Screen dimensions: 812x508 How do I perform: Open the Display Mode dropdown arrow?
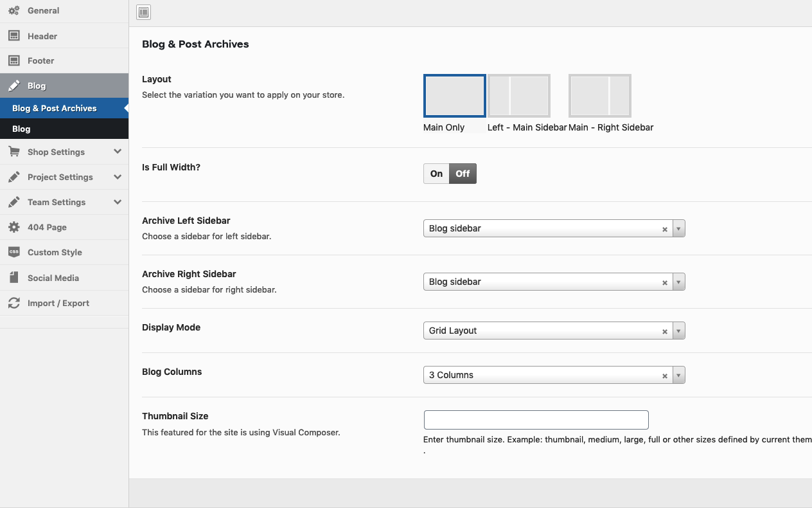[678, 331]
